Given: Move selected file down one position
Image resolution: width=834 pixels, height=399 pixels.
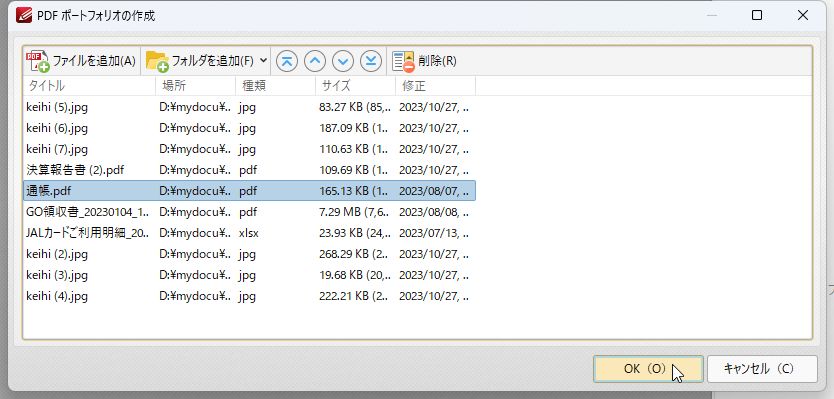Looking at the screenshot, I should coord(343,61).
